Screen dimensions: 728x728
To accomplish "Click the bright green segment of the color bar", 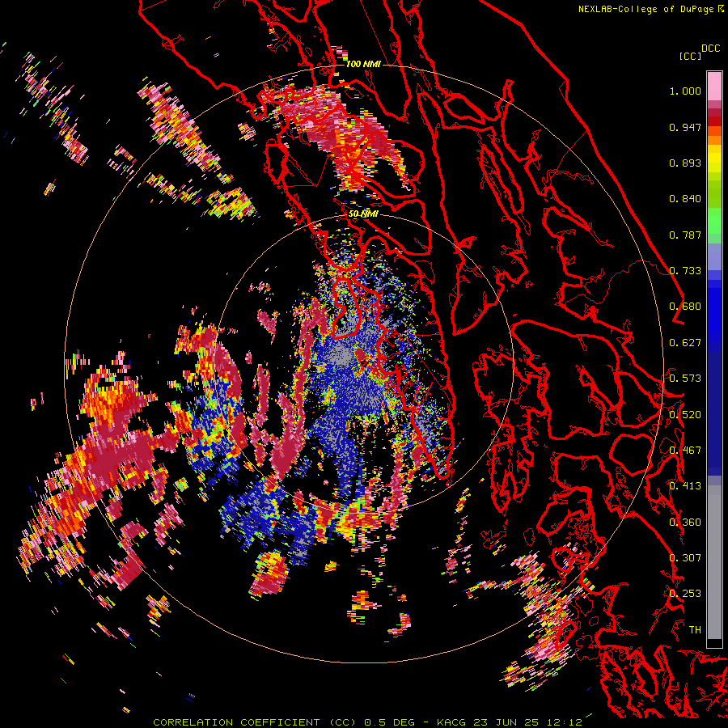I will pos(714,221).
